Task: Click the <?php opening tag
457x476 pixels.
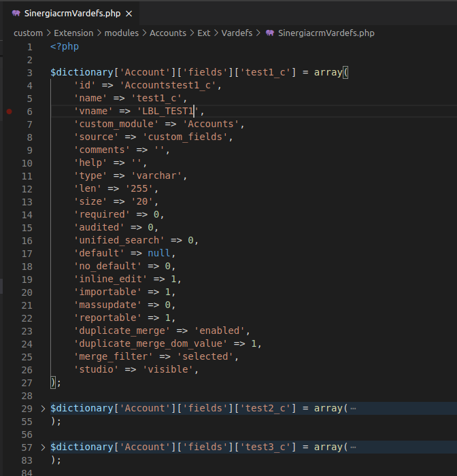Action: (x=65, y=46)
